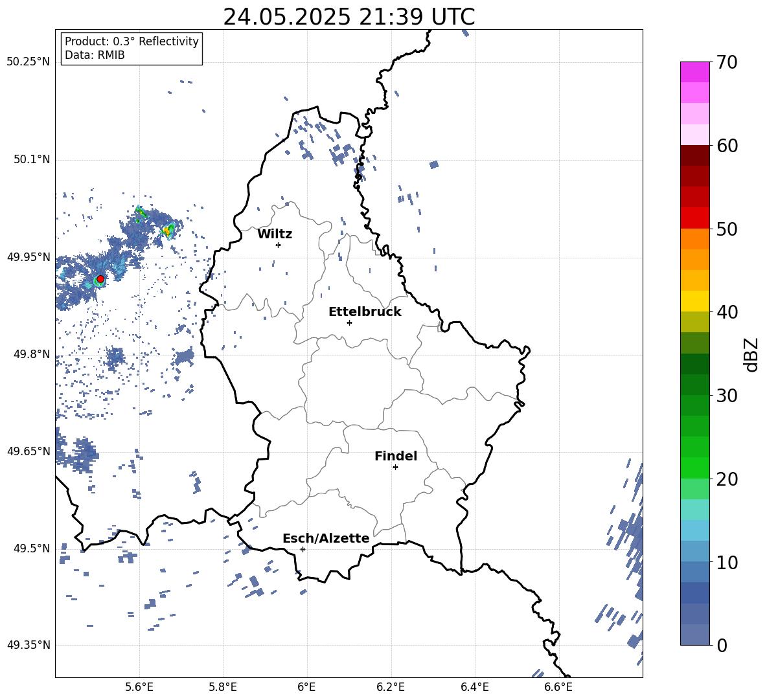Screen dimensions: 767x700
Task: Click the 30 label on the colorbar
Action: [727, 395]
